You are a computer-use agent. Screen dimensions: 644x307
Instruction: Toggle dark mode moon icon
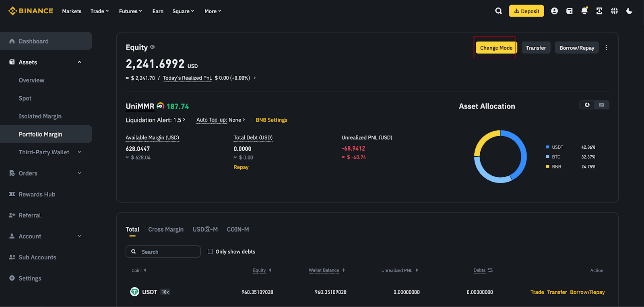point(630,11)
